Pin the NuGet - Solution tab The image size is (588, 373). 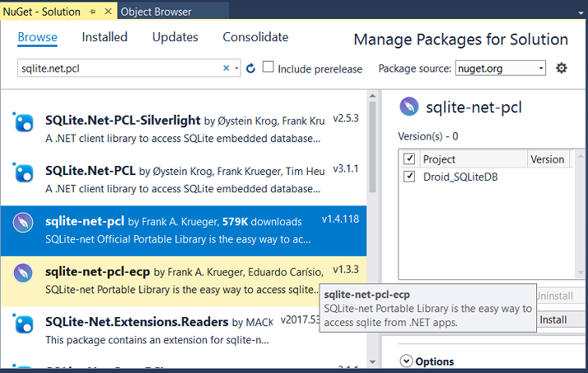click(93, 12)
